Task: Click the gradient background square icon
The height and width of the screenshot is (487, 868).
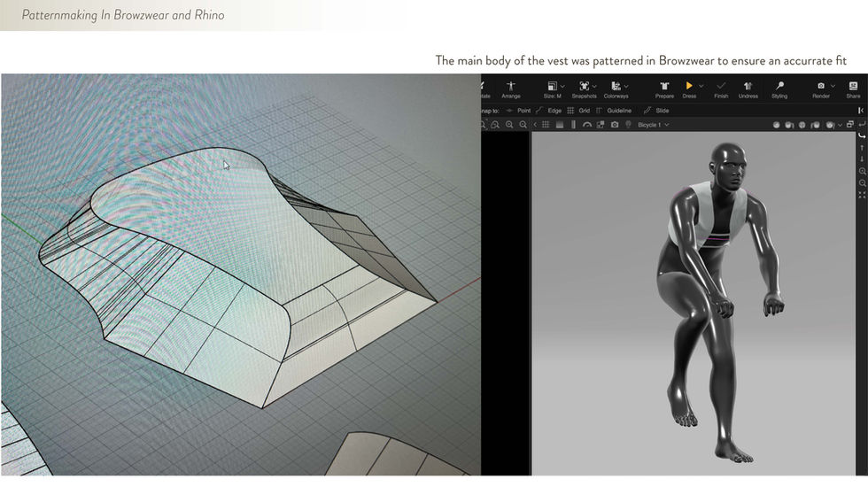Action: point(560,125)
